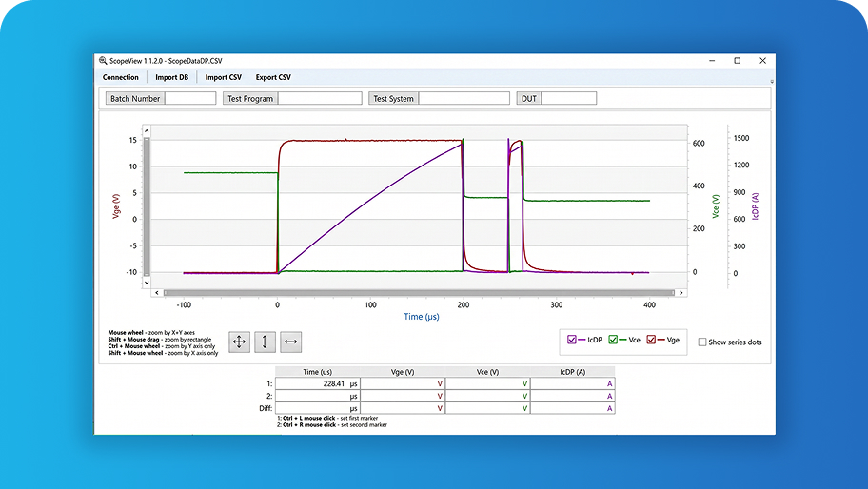Click the ScopeView magnifier app icon

[103, 61]
